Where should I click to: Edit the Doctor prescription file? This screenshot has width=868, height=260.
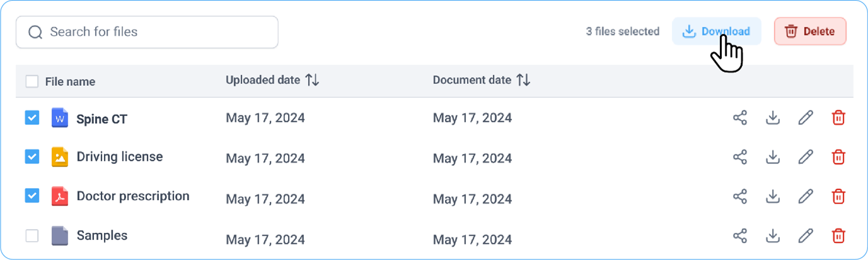tap(805, 196)
